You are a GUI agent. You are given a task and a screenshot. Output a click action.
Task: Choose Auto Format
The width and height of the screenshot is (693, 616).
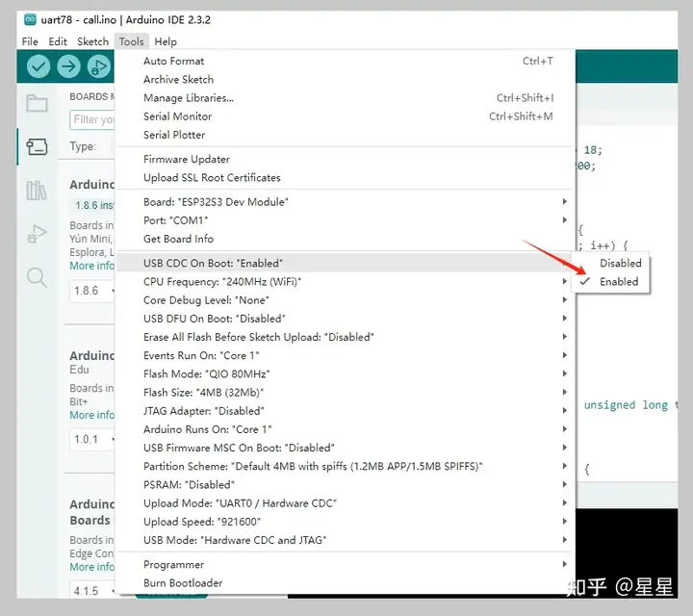point(346,61)
